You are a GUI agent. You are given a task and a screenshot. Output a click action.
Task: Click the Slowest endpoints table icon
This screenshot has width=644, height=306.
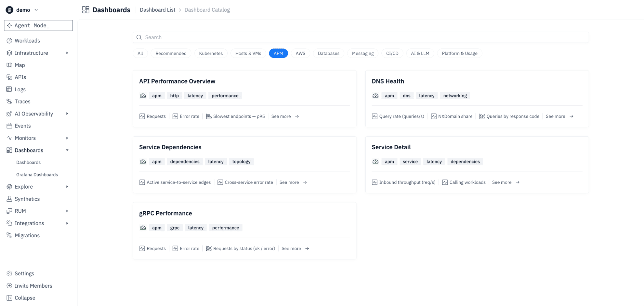[209, 116]
